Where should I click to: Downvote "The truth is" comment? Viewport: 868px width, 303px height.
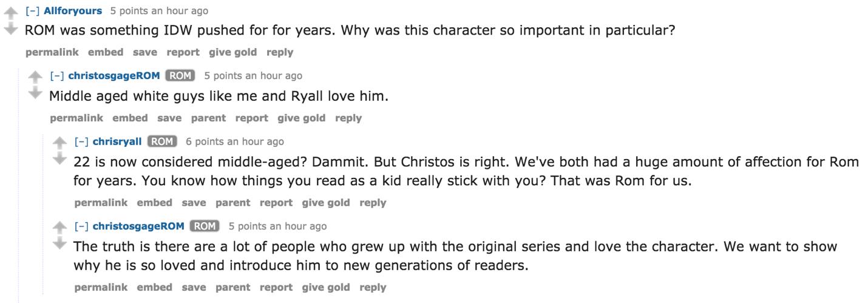coord(59,243)
